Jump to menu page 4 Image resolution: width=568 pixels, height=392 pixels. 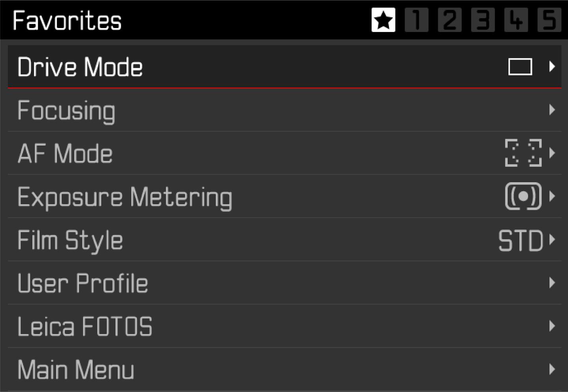[516, 20]
